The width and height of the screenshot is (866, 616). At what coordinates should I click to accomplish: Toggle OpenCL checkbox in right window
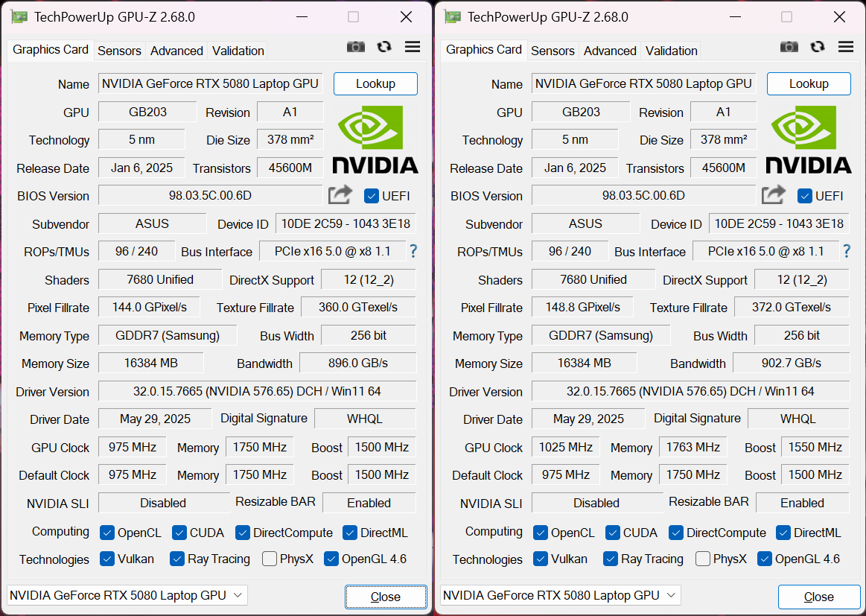point(541,533)
